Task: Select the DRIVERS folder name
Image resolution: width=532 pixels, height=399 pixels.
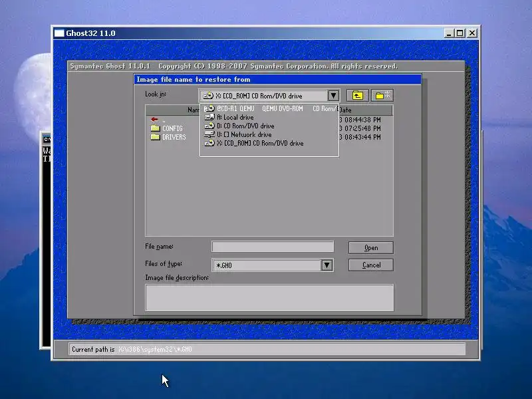Action: point(174,137)
